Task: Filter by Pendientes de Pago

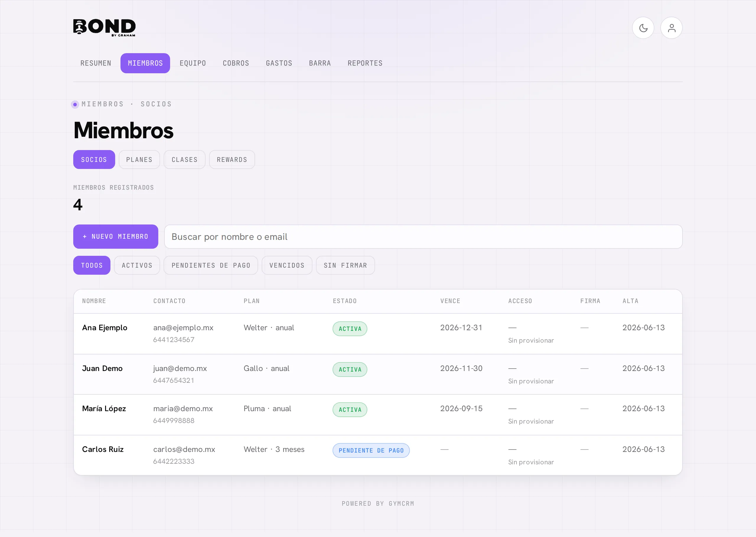Action: point(211,266)
